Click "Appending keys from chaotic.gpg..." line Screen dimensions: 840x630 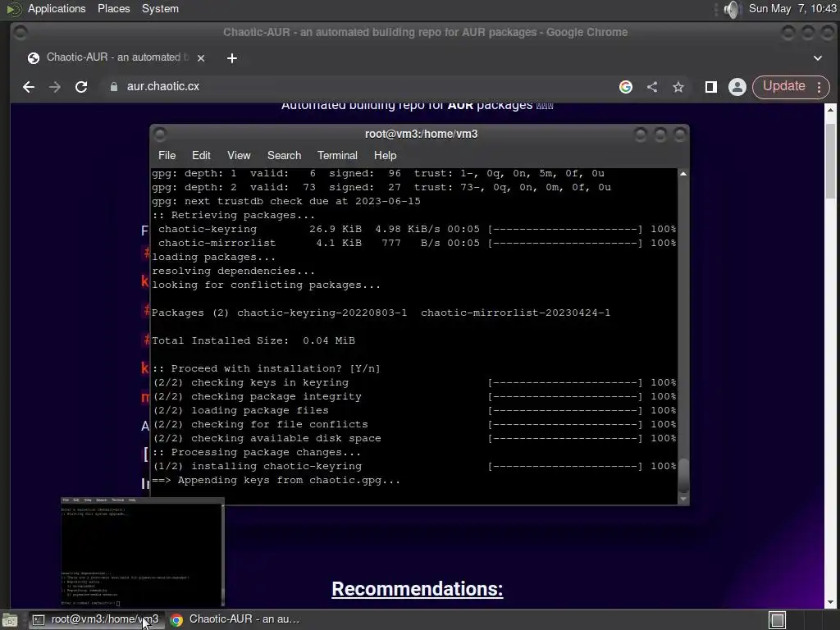tap(276, 480)
